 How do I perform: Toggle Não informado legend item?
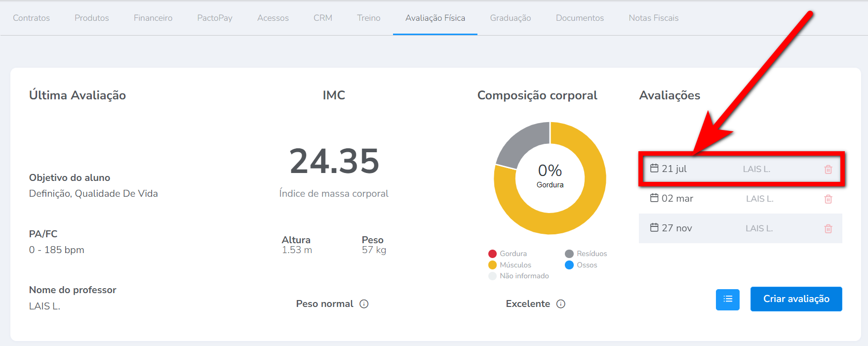tap(518, 276)
